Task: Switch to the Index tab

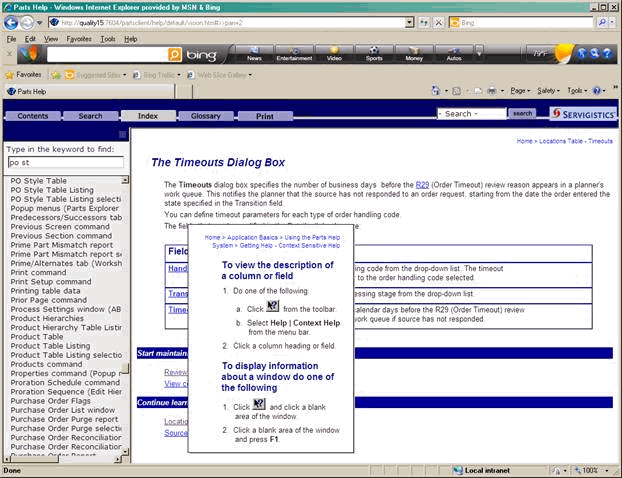Action: click(148, 116)
